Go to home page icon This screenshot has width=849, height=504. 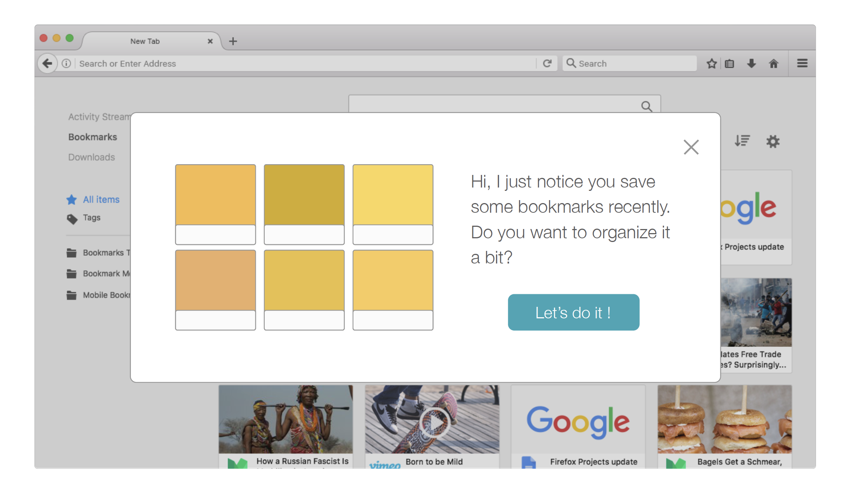click(773, 63)
